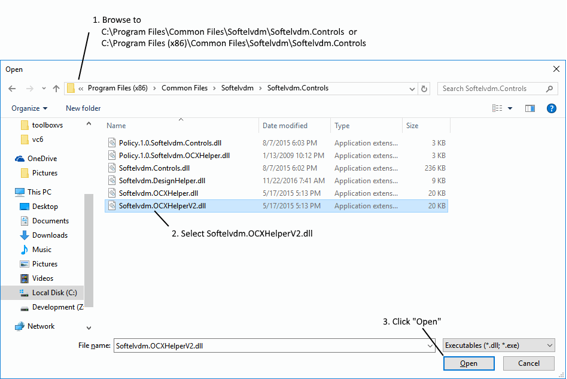The width and height of the screenshot is (567, 379).
Task: Click the File name text field
Action: (270, 346)
